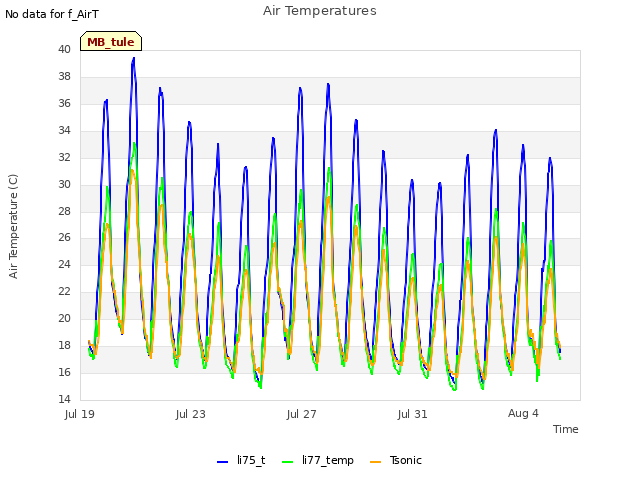Image resolution: width=640 pixels, height=480 pixels.
Task: Click the Air Temperature (C) axis label
Action: tap(13, 226)
